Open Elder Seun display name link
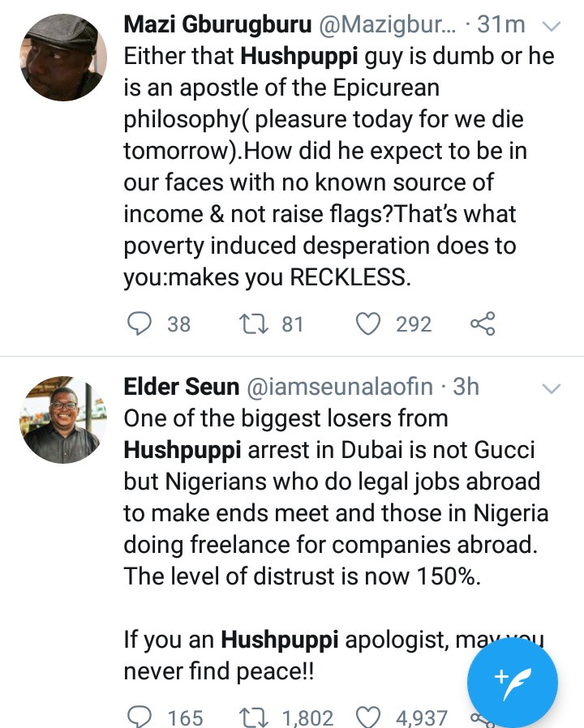 click(181, 388)
